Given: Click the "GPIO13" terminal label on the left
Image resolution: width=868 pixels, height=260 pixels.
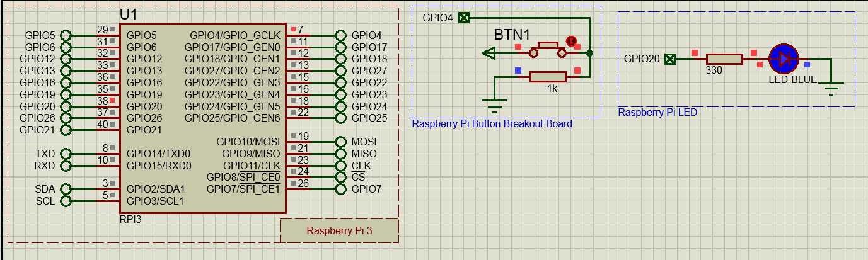Looking at the screenshot, I should [x=37, y=71].
